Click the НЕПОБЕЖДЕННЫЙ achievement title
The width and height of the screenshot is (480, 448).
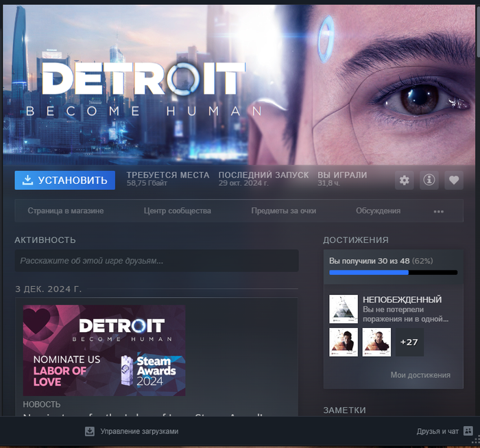tap(403, 300)
